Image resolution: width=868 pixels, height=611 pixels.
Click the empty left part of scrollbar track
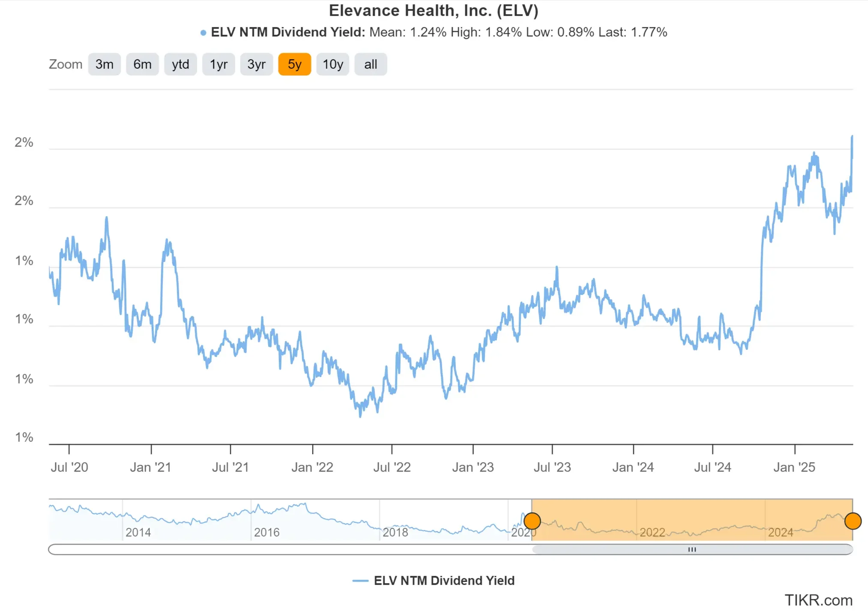point(290,549)
